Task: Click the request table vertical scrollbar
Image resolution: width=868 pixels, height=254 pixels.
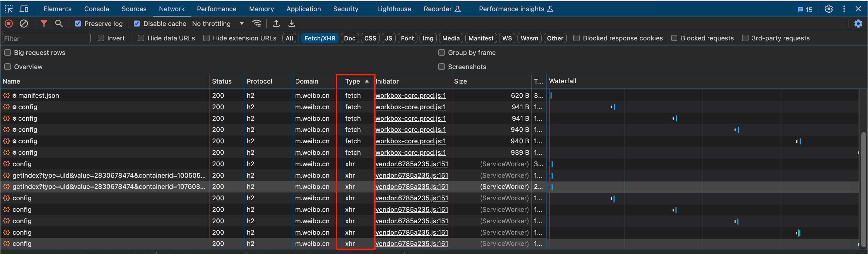Action: coord(863,189)
